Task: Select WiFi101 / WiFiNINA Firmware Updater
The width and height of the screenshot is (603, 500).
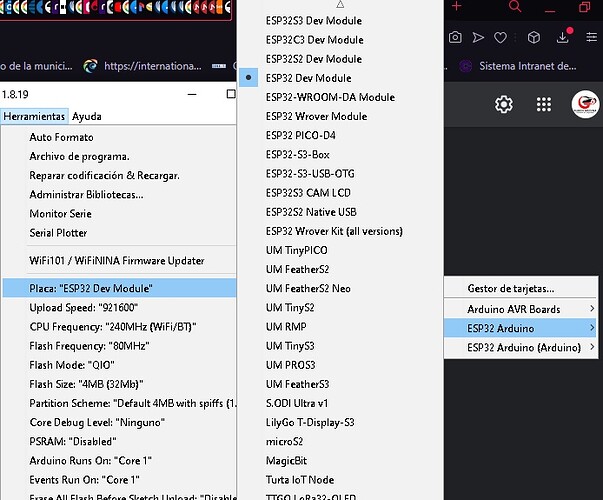Action: pos(119,260)
